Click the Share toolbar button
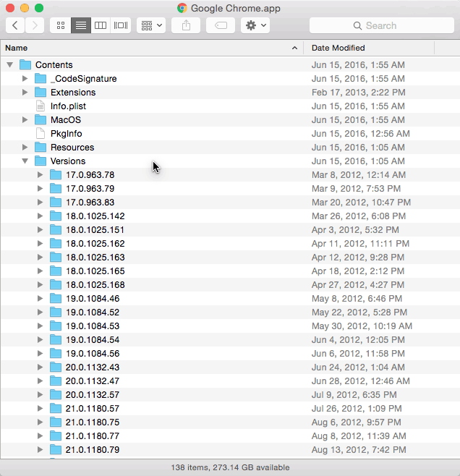Viewport: 460px width, 476px height. click(186, 25)
